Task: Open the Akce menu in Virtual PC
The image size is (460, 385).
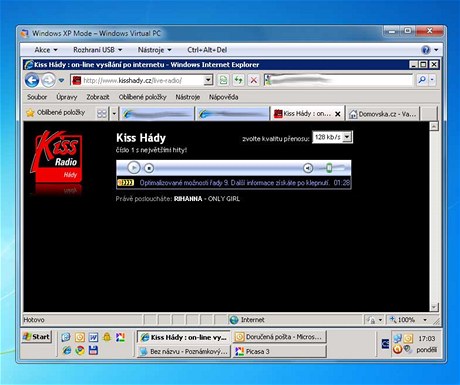Action: coord(46,50)
